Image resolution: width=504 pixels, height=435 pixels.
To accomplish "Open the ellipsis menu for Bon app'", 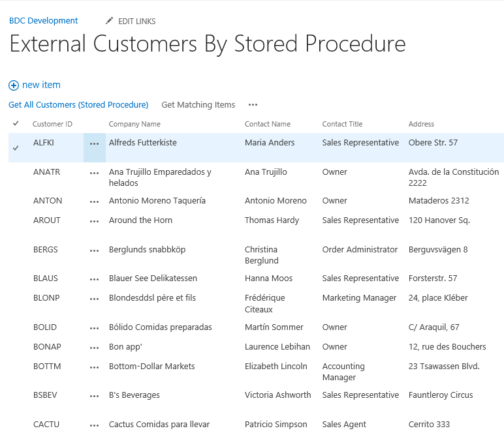I will tap(95, 348).
